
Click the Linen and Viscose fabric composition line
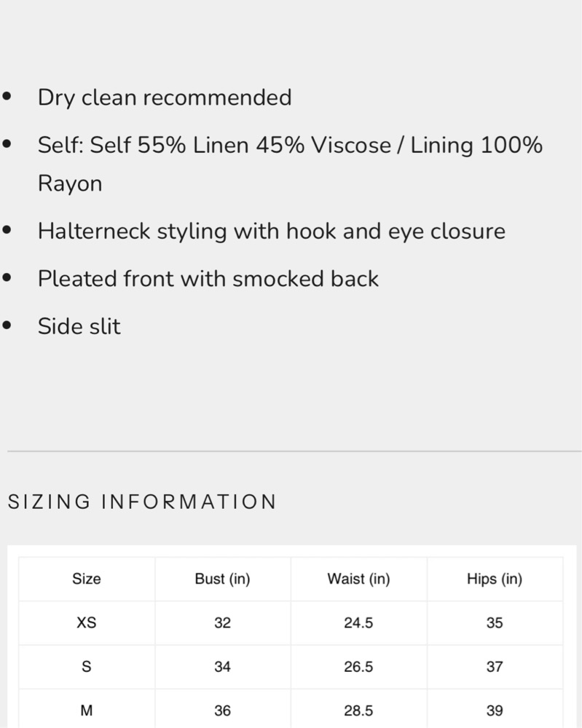[290, 146]
